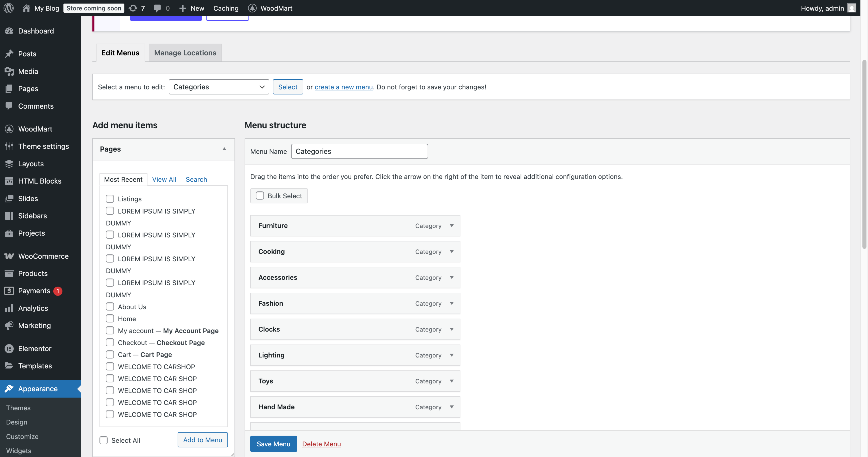Check the Checkout page checkbox

110,342
